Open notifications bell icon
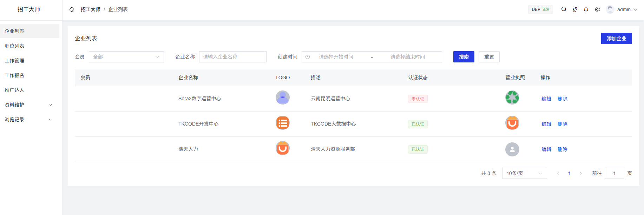 pos(586,9)
